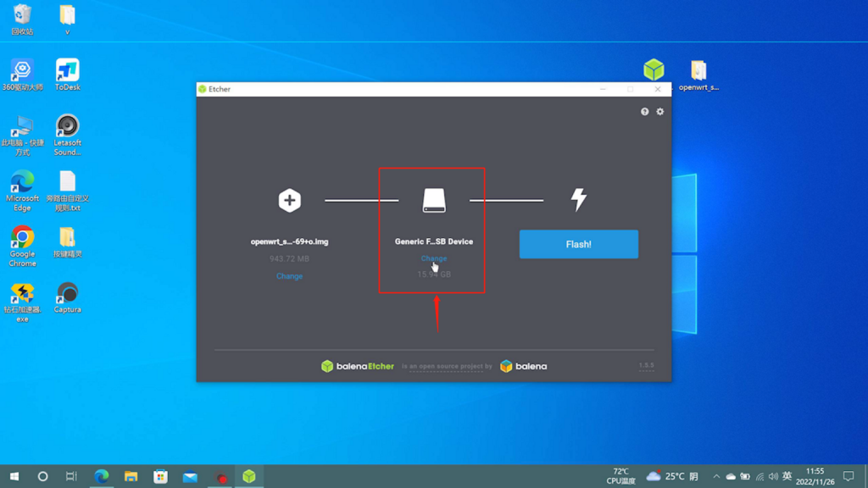The width and height of the screenshot is (868, 488).
Task: Open the key wizard folder icon
Action: pyautogui.click(x=68, y=242)
